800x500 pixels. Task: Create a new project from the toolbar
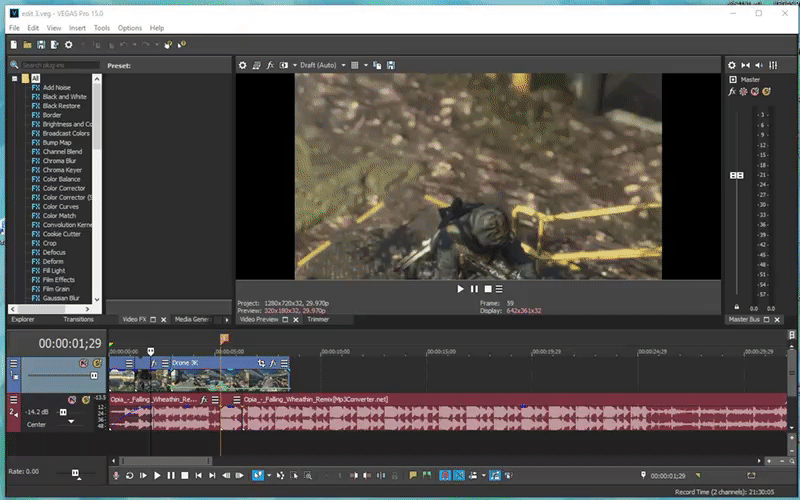(x=14, y=45)
